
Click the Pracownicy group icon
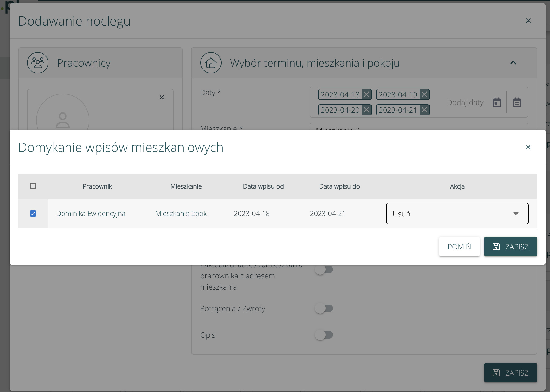[x=38, y=63]
